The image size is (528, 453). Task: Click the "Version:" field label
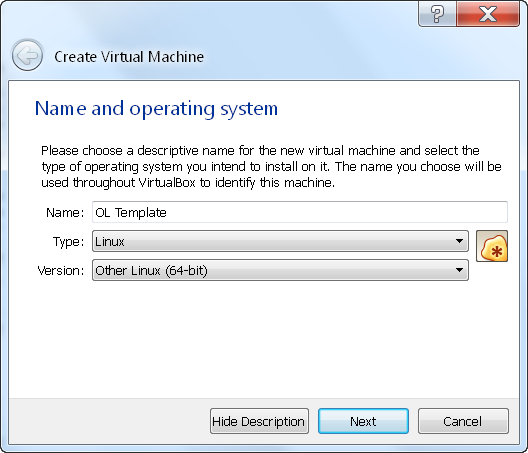(x=61, y=270)
